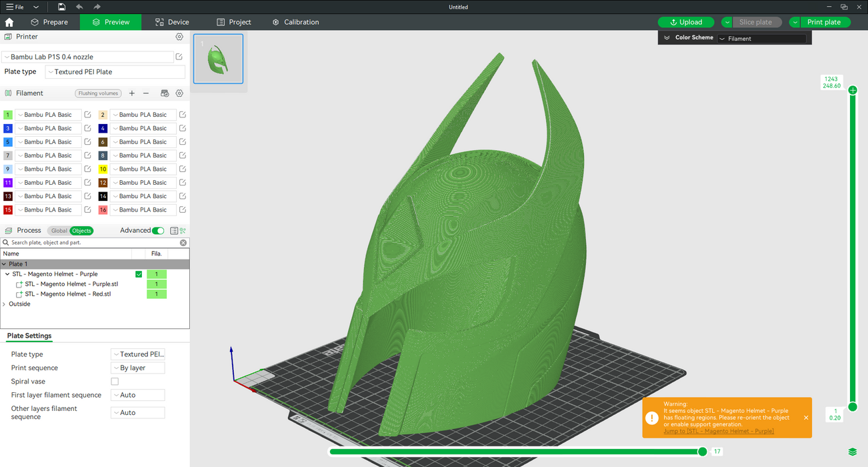This screenshot has height=467, width=868.
Task: Click the Print plate button
Action: pos(824,22)
